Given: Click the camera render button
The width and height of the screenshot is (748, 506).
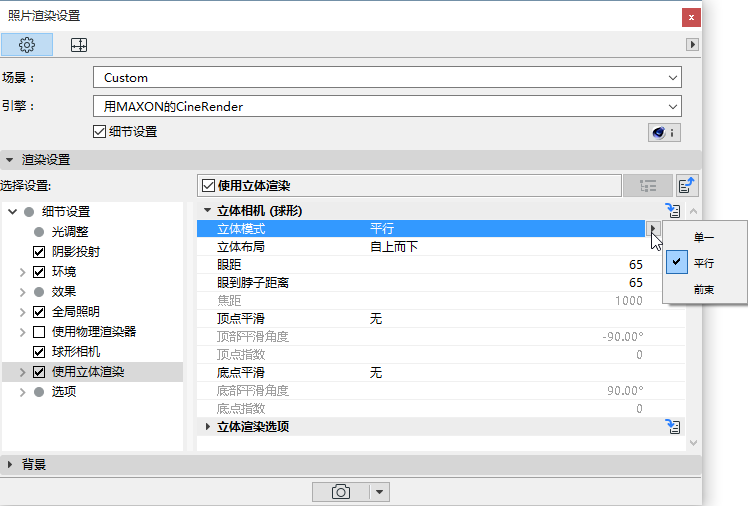Looking at the screenshot, I should pos(341,492).
